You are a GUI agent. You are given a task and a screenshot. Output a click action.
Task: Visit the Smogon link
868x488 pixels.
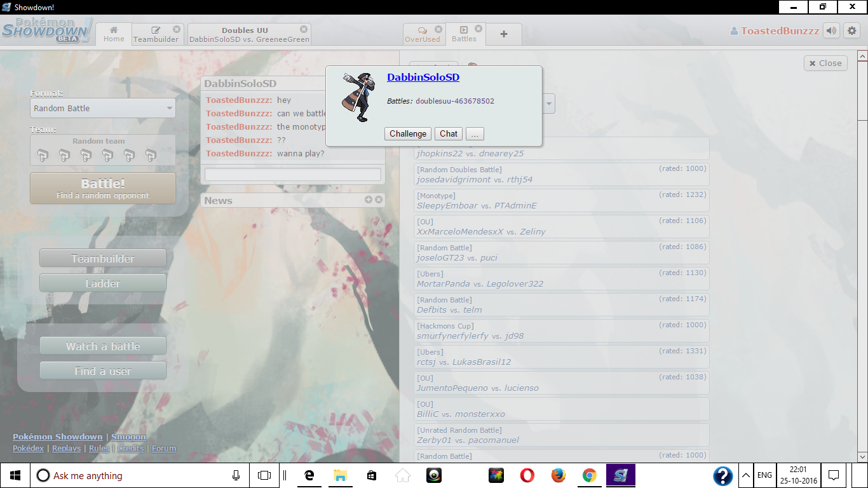tap(128, 437)
